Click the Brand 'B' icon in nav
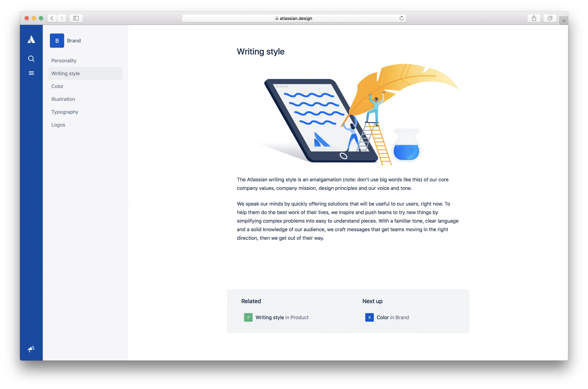This screenshot has height=389, width=588. click(x=57, y=40)
